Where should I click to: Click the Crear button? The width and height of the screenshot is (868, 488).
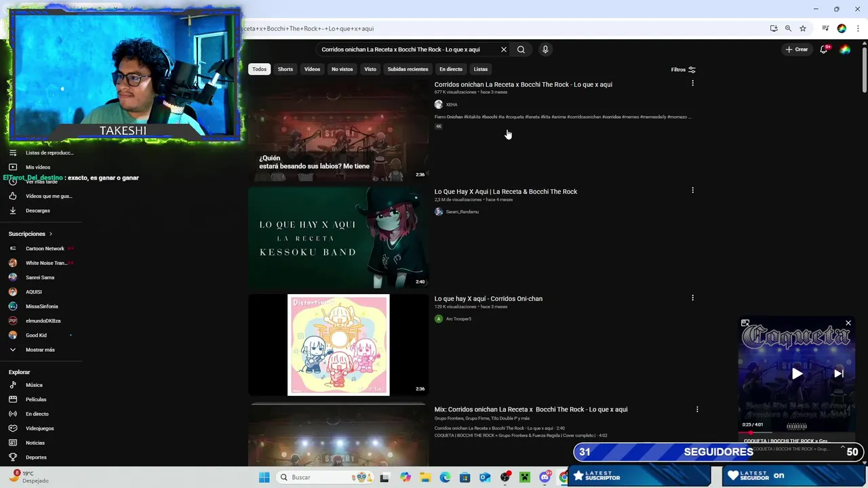pyautogui.click(x=797, y=49)
